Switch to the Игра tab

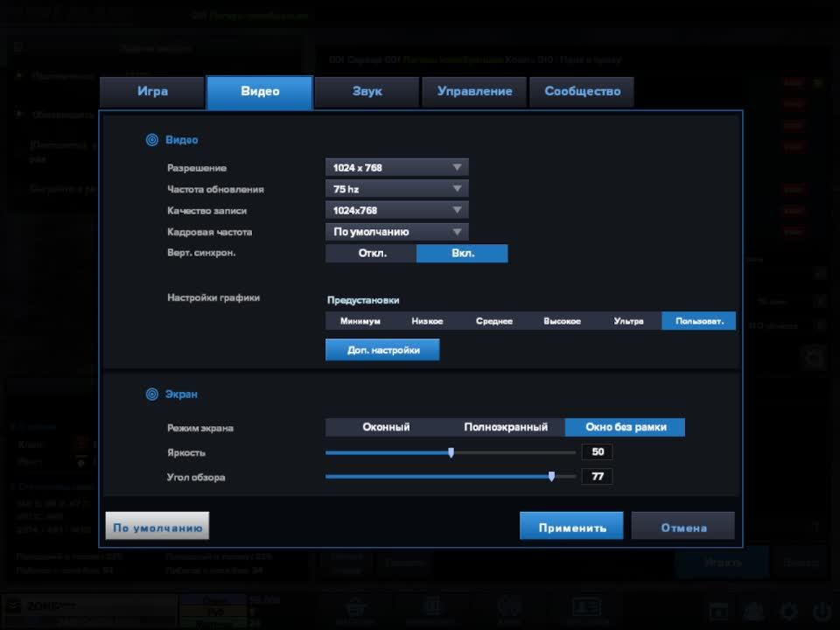pyautogui.click(x=152, y=92)
